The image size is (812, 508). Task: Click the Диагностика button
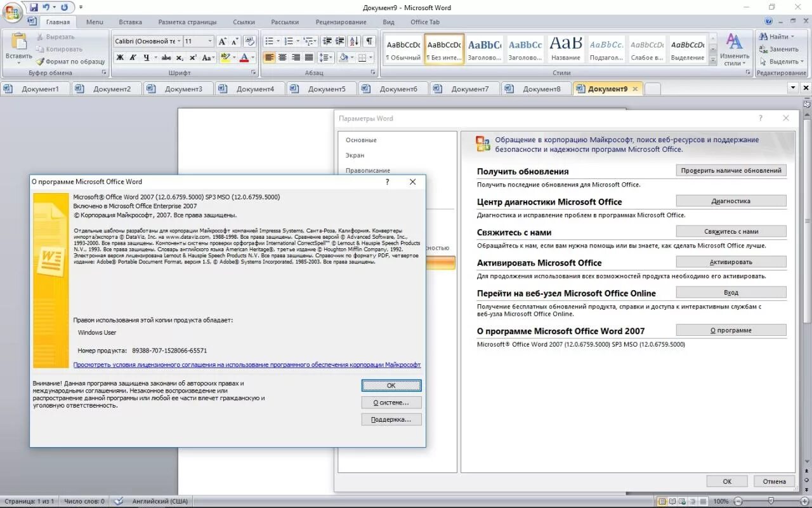(731, 201)
